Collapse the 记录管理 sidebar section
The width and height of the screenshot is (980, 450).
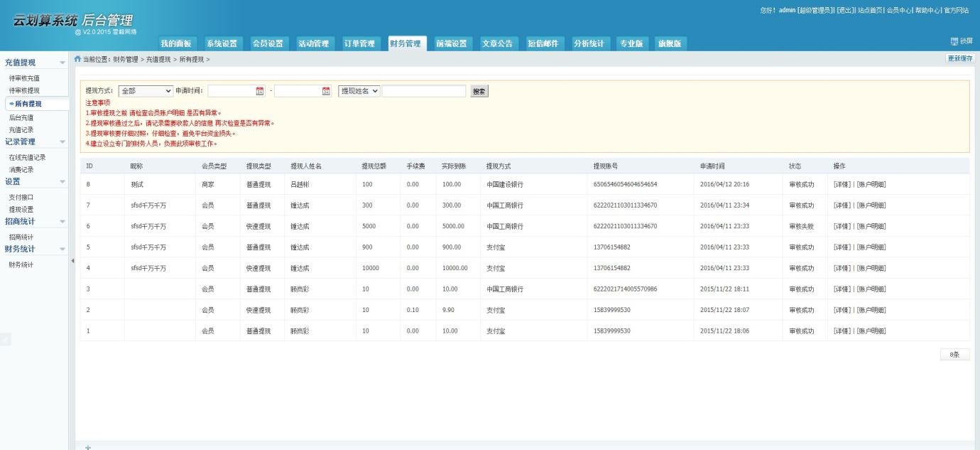pos(62,142)
